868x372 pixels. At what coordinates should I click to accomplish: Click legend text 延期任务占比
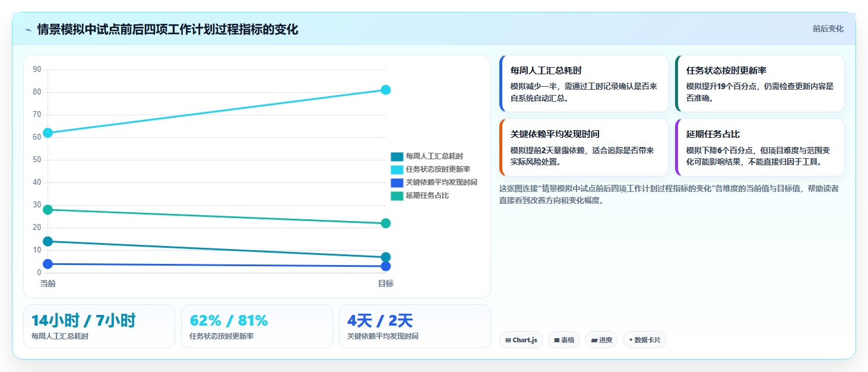coord(427,196)
